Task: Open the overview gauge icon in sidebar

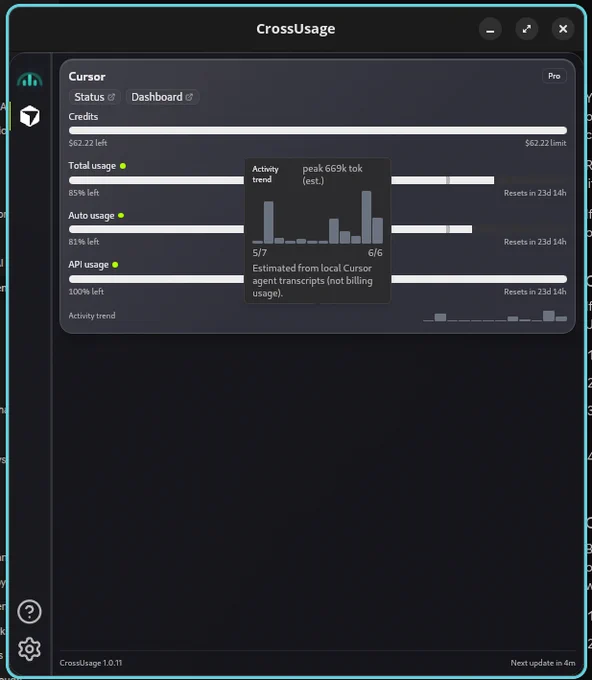Action: tap(29, 80)
